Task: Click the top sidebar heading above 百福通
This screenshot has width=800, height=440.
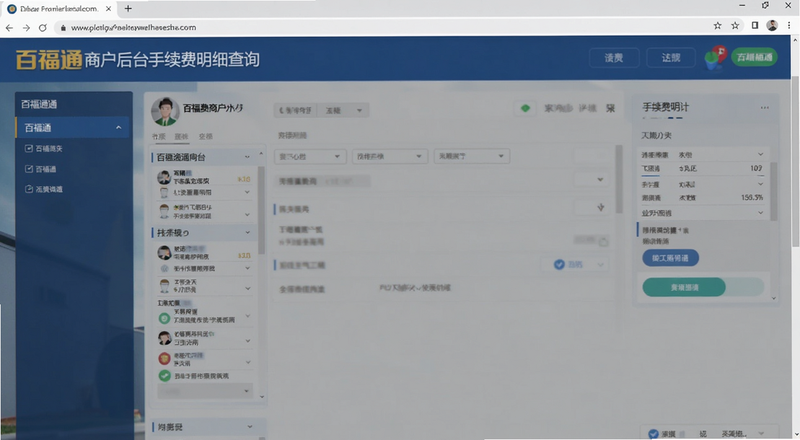Action: (39, 105)
